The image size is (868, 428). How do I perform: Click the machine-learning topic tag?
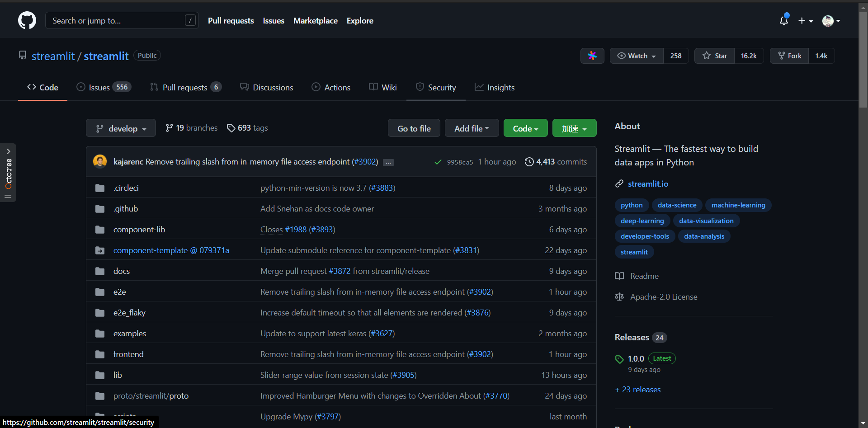(738, 205)
